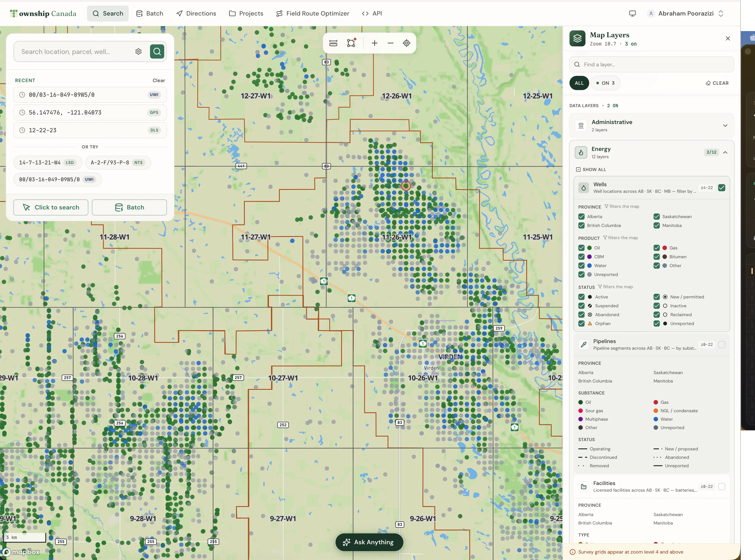Click the Mapbox logo
The image size is (755, 560).
pos(21,552)
